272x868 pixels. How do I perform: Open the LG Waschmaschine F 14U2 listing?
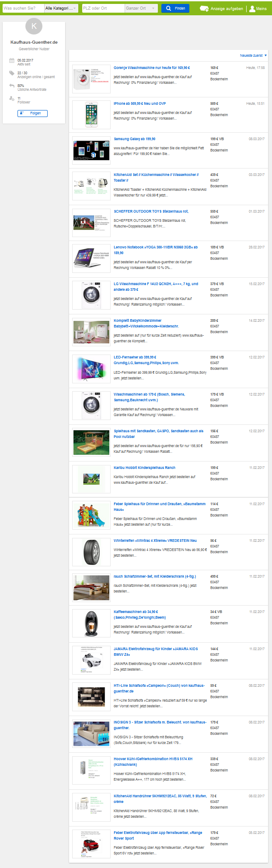(x=156, y=286)
